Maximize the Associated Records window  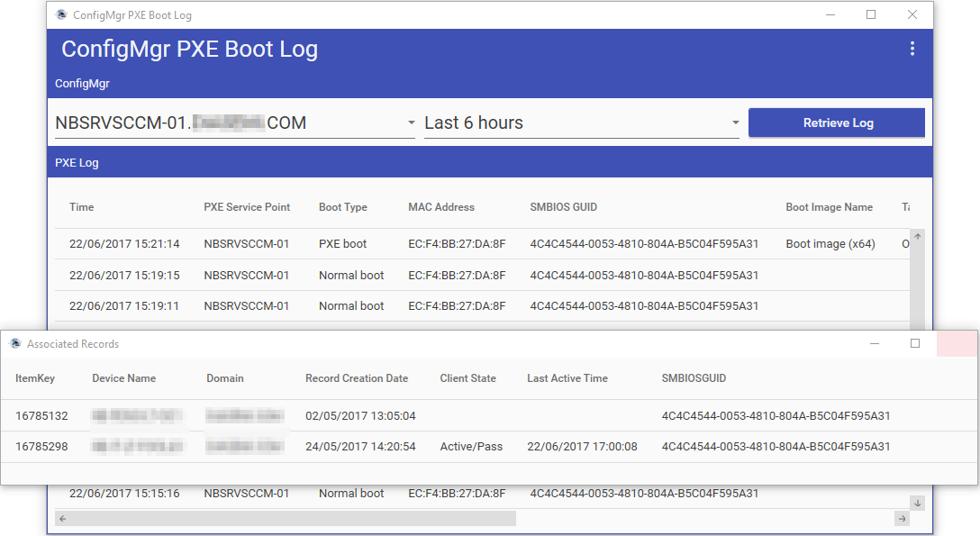tap(915, 343)
